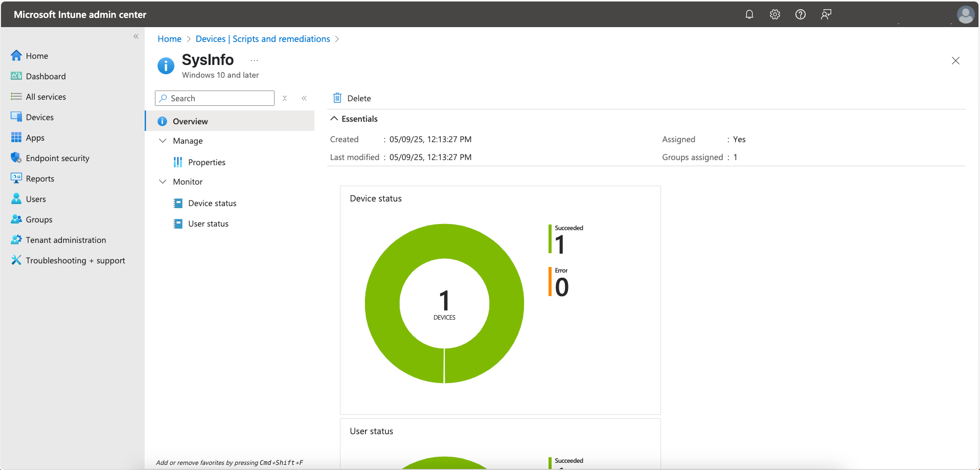Click the Device status notebook icon
Image resolution: width=980 pixels, height=470 pixels.
click(x=178, y=203)
